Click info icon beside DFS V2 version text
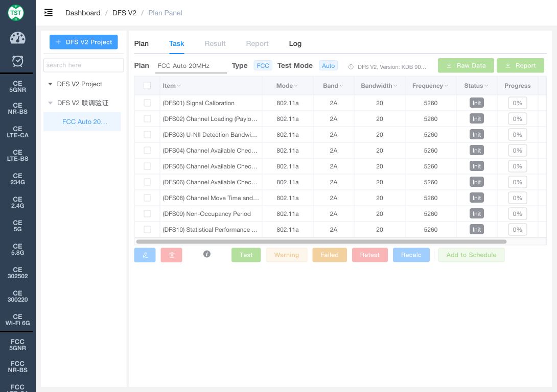The image size is (557, 392). click(351, 67)
